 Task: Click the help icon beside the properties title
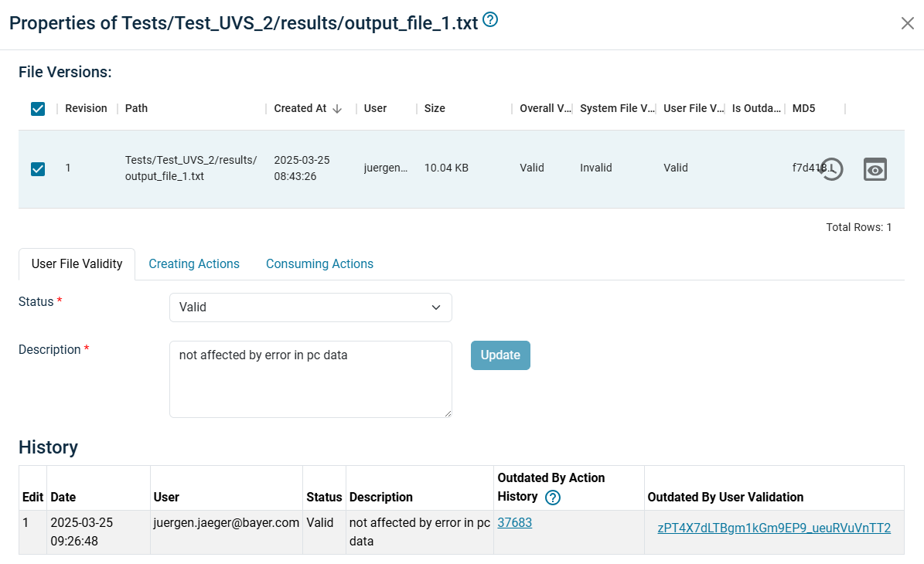coord(490,21)
